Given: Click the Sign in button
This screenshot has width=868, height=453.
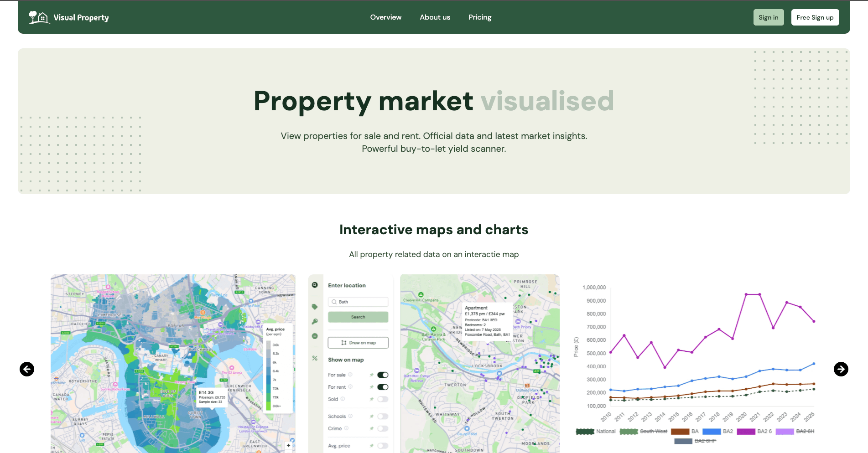Looking at the screenshot, I should point(769,17).
